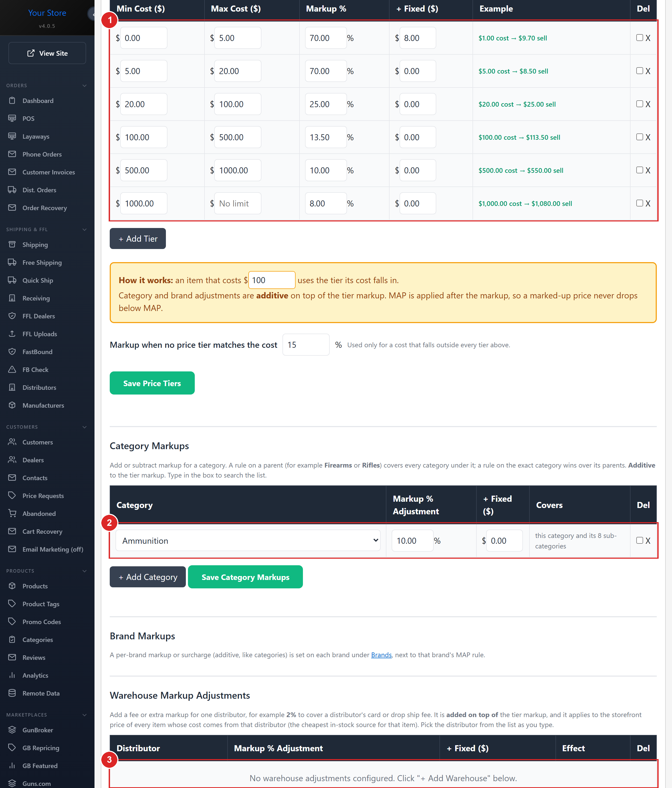Select the Layaways icon in sidebar

pos(12,136)
